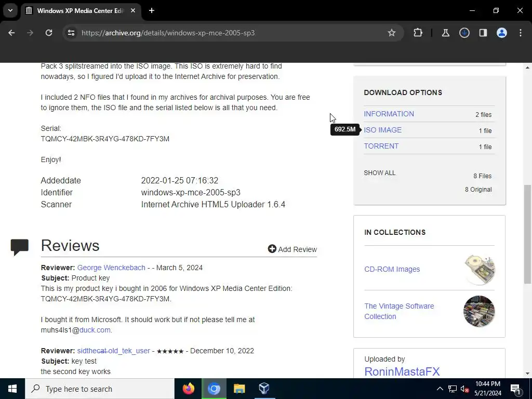The height and width of the screenshot is (399, 532).
Task: Click the Reviews heading
Action: pos(70,246)
